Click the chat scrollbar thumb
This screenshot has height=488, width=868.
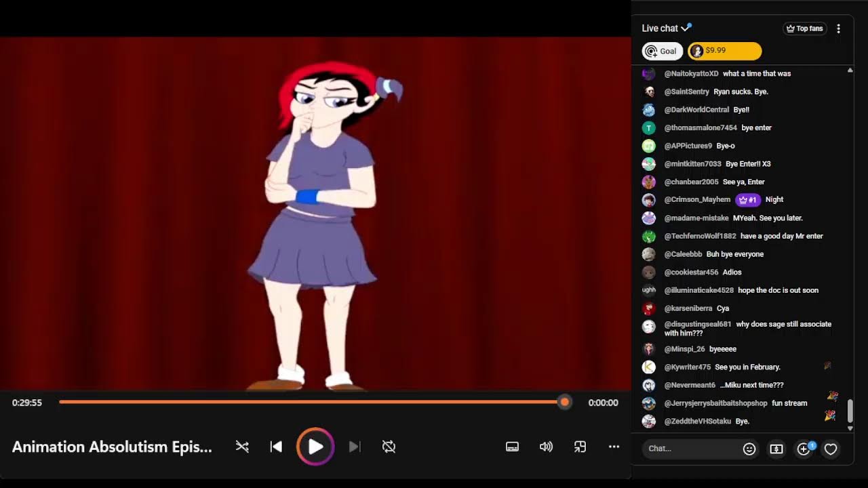[850, 410]
